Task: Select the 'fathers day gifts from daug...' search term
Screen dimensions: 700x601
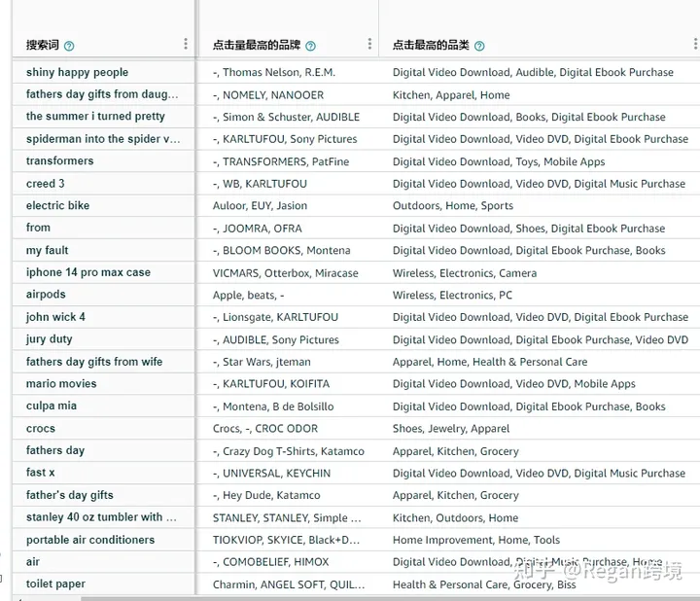Action: click(x=102, y=94)
